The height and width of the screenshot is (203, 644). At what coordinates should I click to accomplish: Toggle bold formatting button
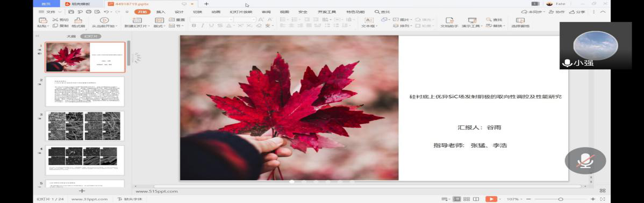click(193, 26)
